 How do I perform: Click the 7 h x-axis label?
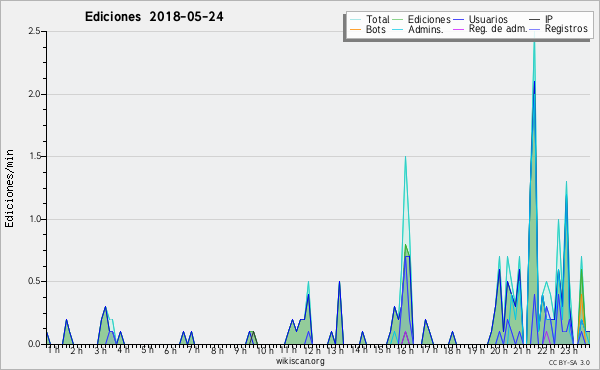click(193, 350)
